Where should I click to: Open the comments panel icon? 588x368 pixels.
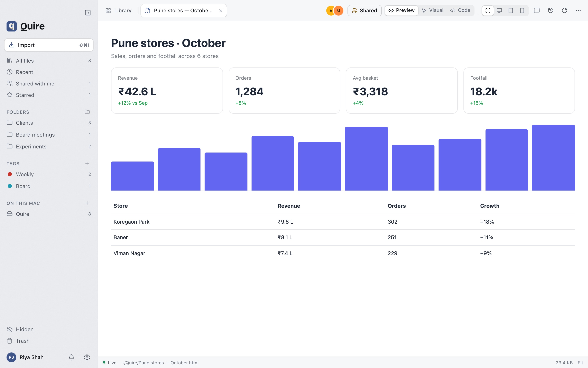coord(537,10)
